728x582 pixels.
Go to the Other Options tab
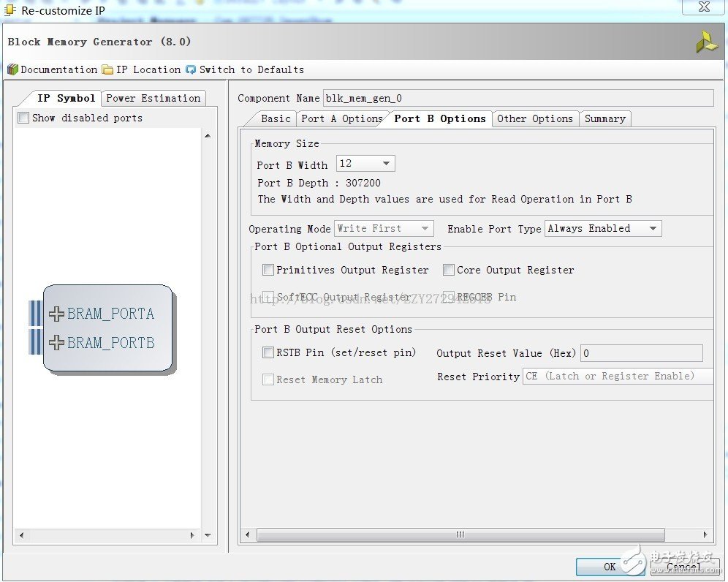535,118
